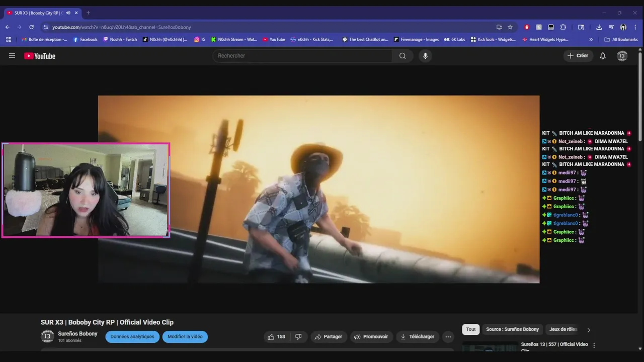Bookmark this page with star
The image size is (644, 362).
(510, 27)
